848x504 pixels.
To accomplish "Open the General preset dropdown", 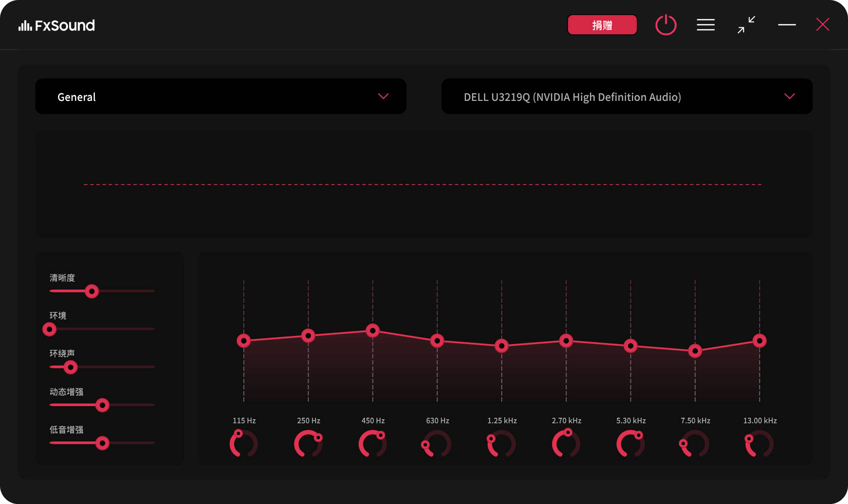I will [221, 96].
